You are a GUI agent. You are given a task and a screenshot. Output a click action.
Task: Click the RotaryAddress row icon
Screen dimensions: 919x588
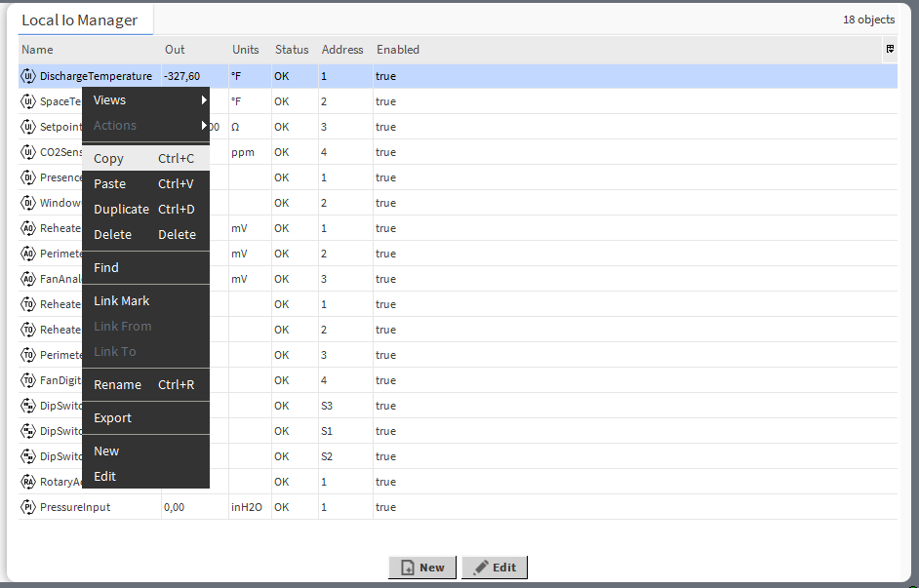(x=28, y=482)
